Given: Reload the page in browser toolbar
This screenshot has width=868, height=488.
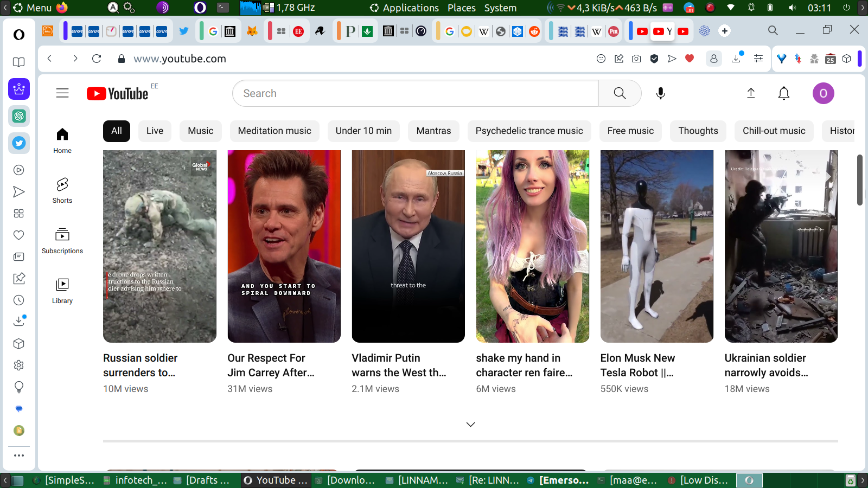Looking at the screenshot, I should 97,59.
